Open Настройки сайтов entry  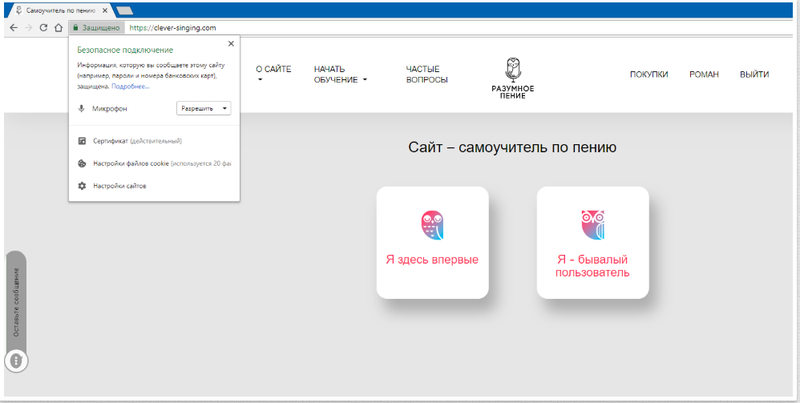[x=120, y=186]
